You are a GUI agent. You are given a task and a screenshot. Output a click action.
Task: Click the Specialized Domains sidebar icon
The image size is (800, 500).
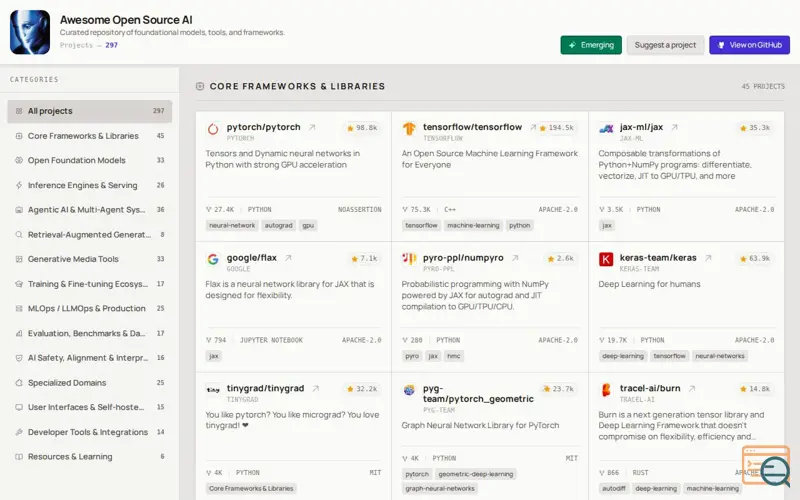(19, 383)
